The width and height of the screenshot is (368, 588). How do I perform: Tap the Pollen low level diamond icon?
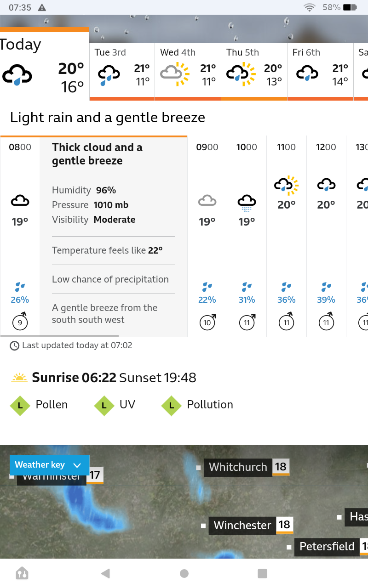[20, 406]
